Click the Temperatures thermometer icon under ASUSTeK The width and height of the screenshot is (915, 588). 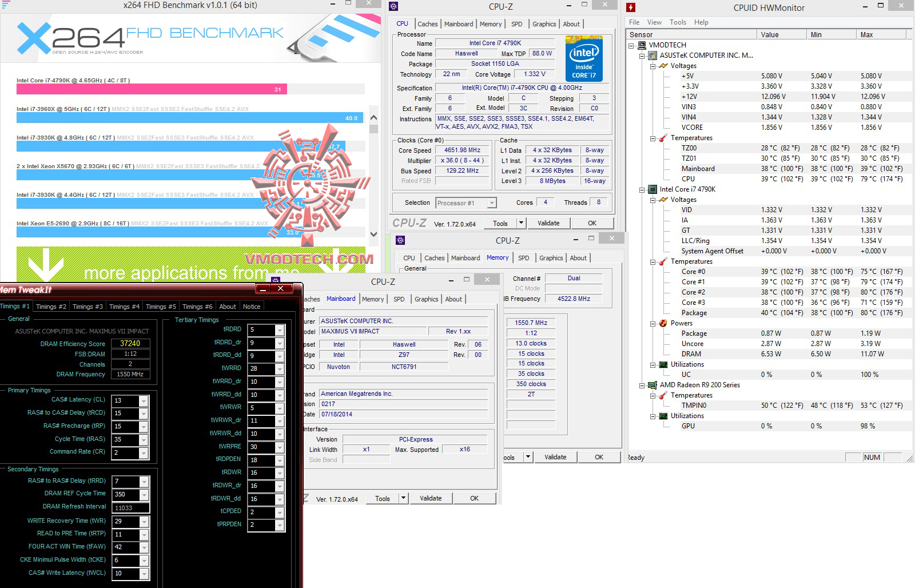[x=663, y=138]
